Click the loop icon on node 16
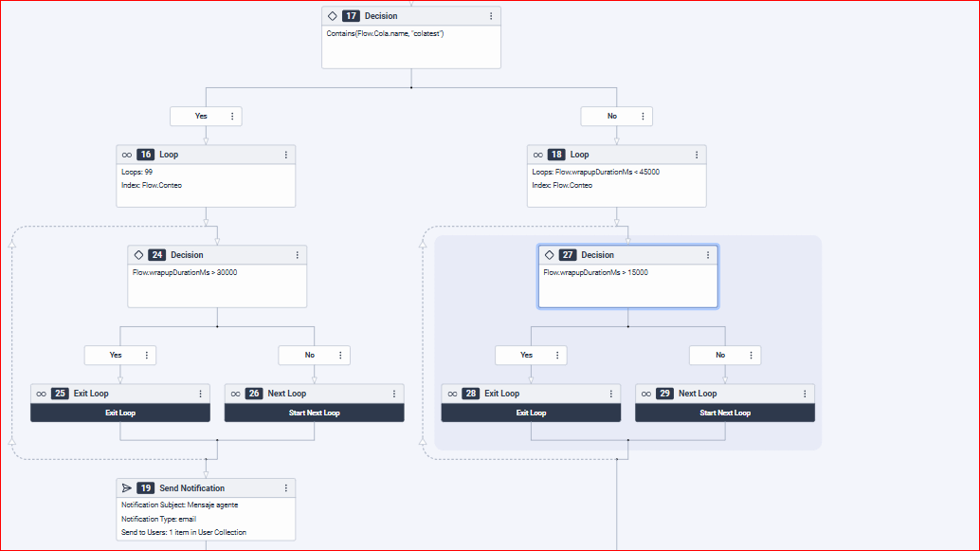The height and width of the screenshot is (551, 980). click(x=126, y=155)
